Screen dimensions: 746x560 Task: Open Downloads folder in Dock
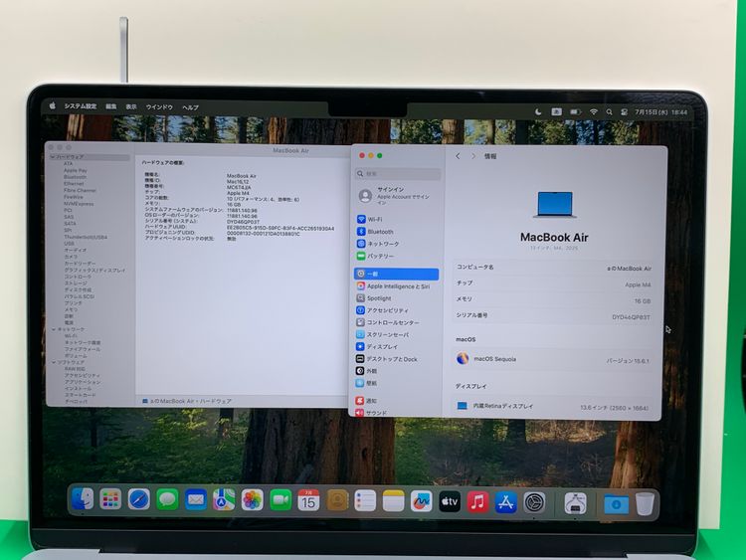click(616, 504)
